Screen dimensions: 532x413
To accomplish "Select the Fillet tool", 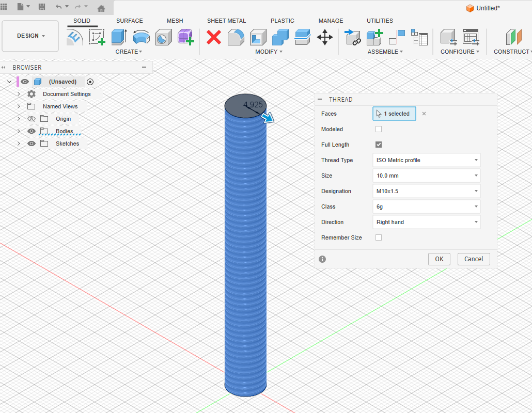I will pos(236,37).
